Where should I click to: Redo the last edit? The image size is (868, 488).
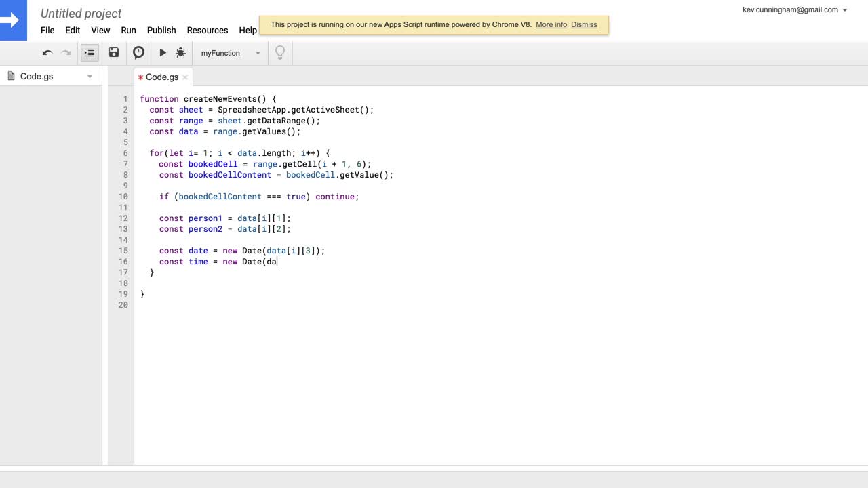coord(66,53)
